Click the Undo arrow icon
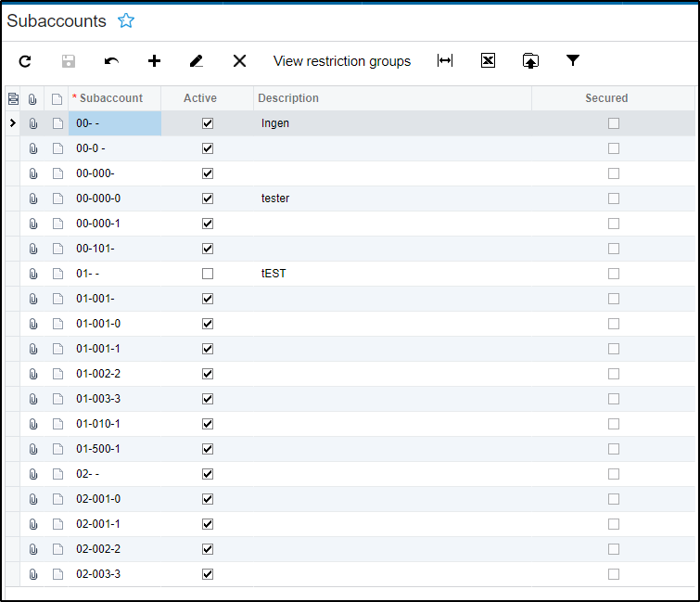 tap(111, 60)
